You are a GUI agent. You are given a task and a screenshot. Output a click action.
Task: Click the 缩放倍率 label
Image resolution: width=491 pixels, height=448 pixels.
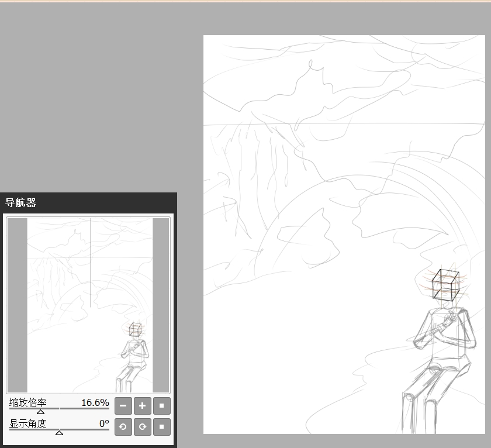point(28,402)
